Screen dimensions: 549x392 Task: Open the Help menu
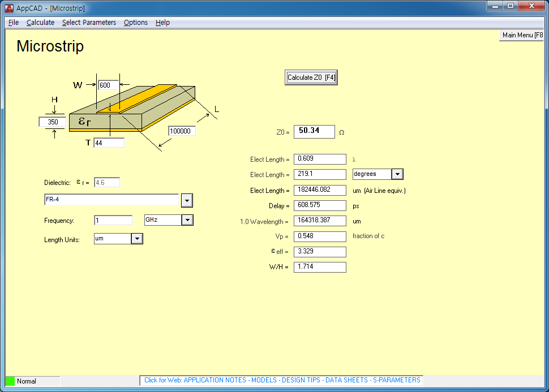pyautogui.click(x=162, y=23)
